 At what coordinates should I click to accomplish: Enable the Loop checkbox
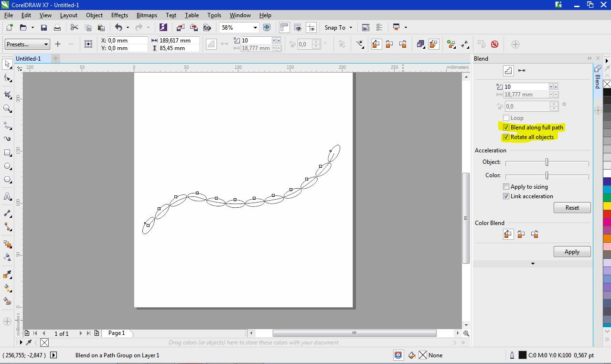pos(506,118)
